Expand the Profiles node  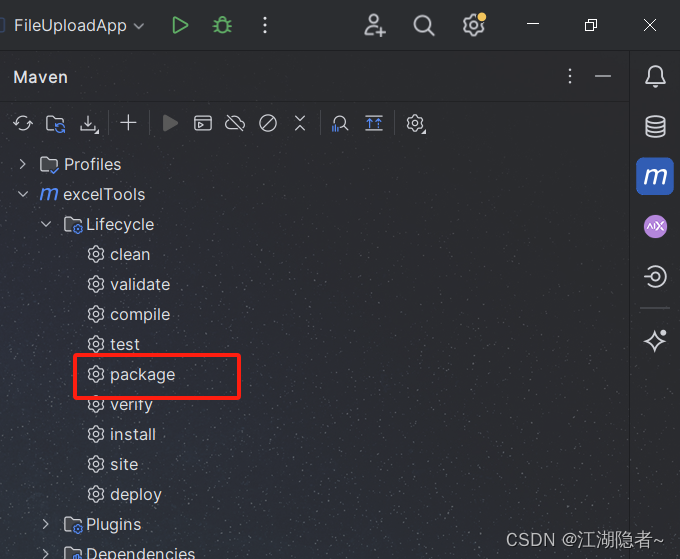coord(23,164)
